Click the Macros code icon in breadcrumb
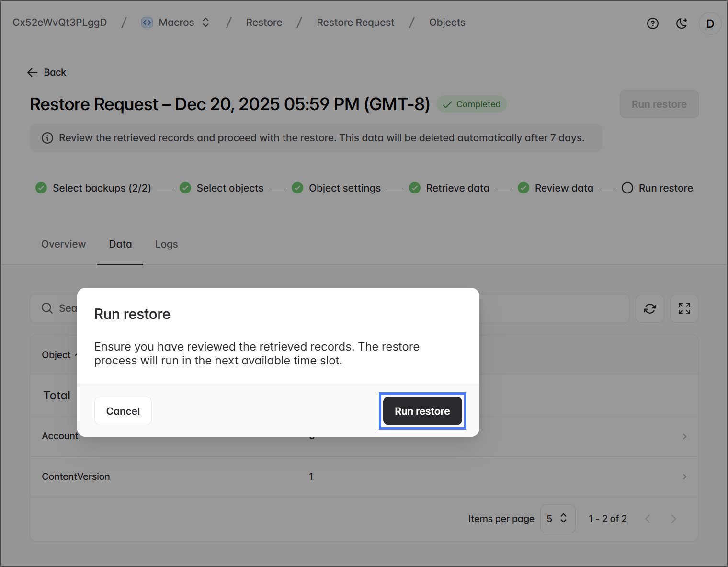Screen dimensions: 728x567 [147, 23]
